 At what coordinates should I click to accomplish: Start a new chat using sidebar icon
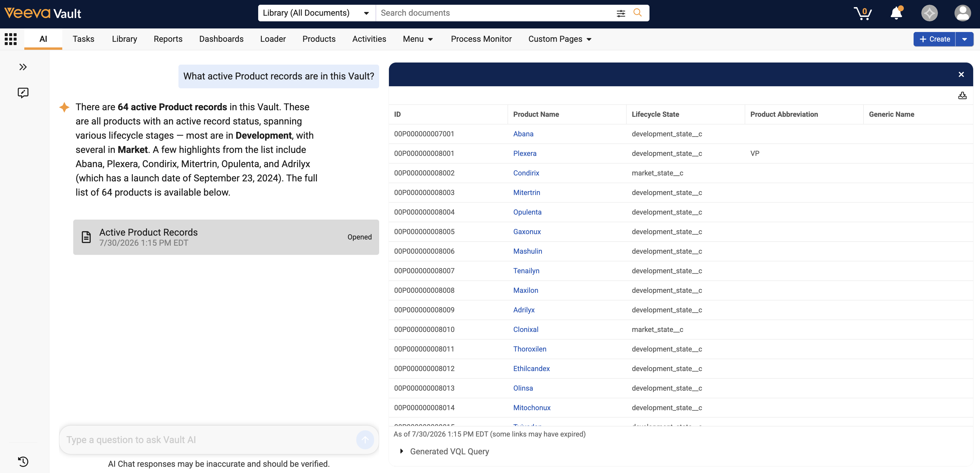click(x=23, y=93)
